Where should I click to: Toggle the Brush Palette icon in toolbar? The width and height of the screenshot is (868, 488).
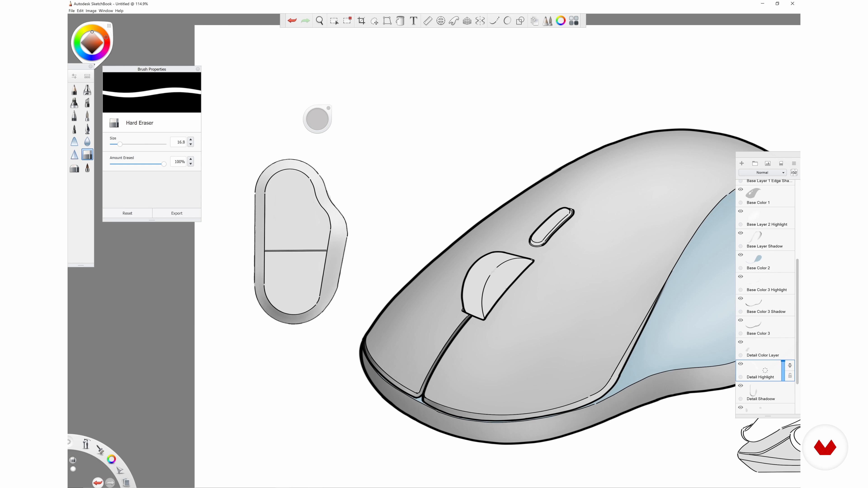547,21
